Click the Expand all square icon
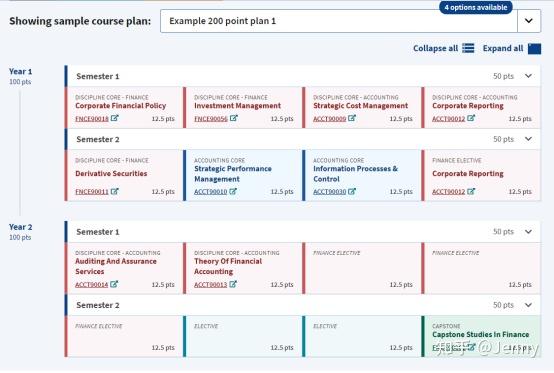This screenshot has height=373, width=554. (534, 48)
